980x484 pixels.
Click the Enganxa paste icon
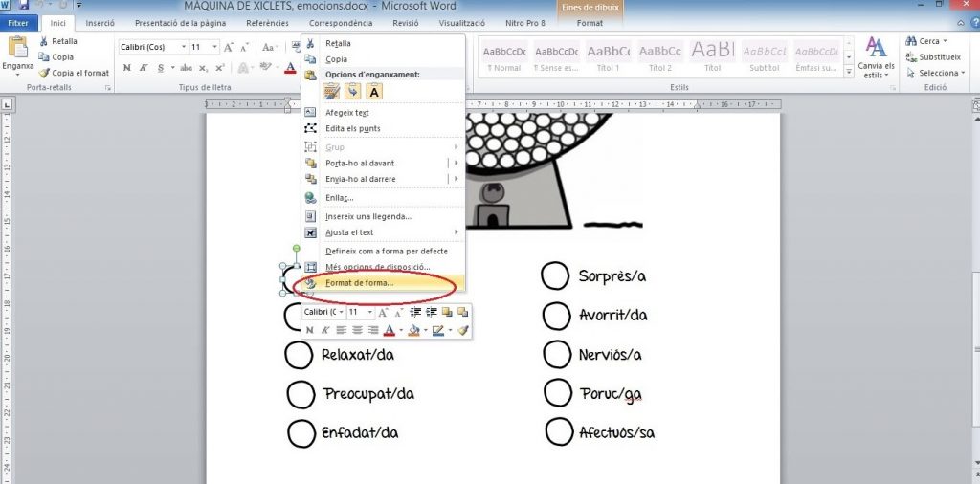(17, 50)
